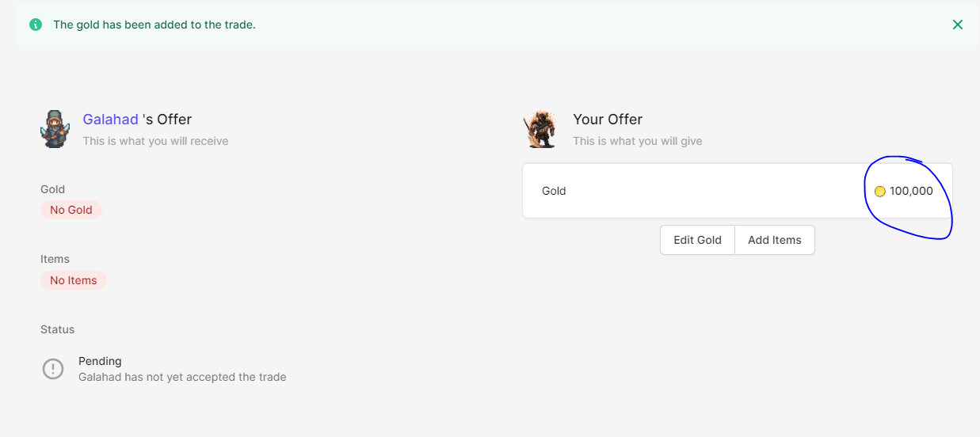Click the Gold label in Your Offer row
980x437 pixels.
pos(554,192)
